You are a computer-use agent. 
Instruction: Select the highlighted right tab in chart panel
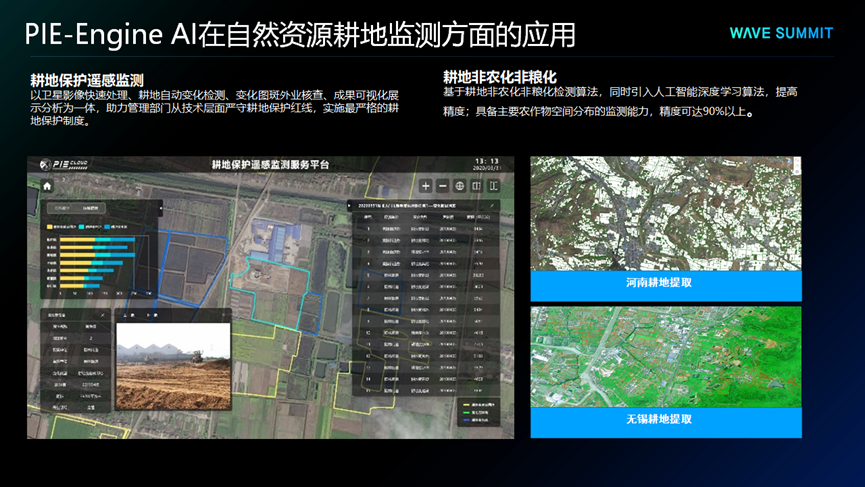(90, 208)
